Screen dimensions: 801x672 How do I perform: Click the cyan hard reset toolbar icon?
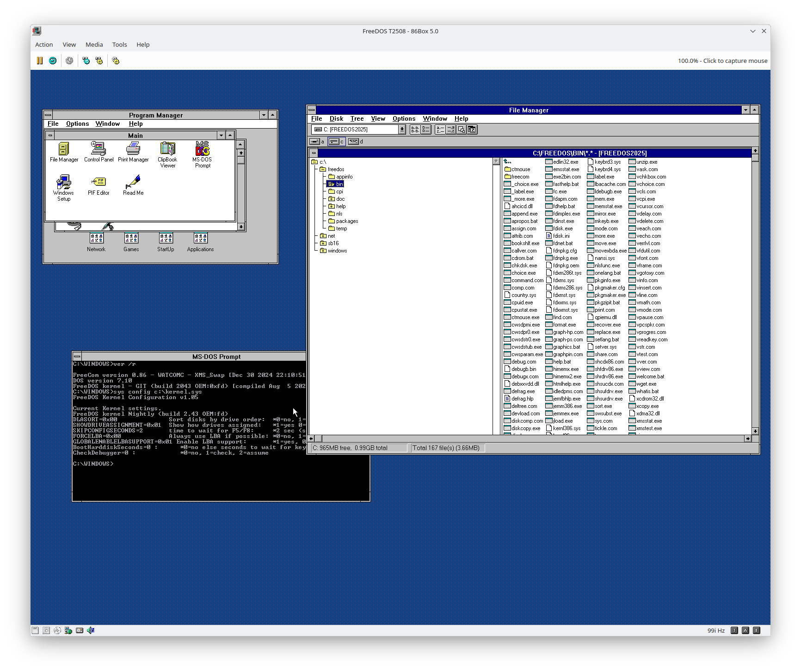click(53, 61)
